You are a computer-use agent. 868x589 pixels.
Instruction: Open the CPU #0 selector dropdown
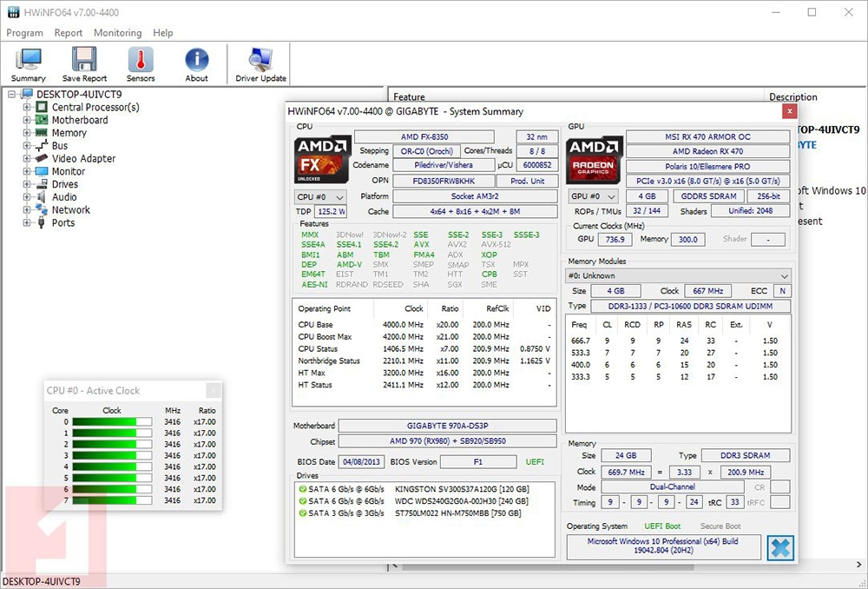click(x=320, y=197)
